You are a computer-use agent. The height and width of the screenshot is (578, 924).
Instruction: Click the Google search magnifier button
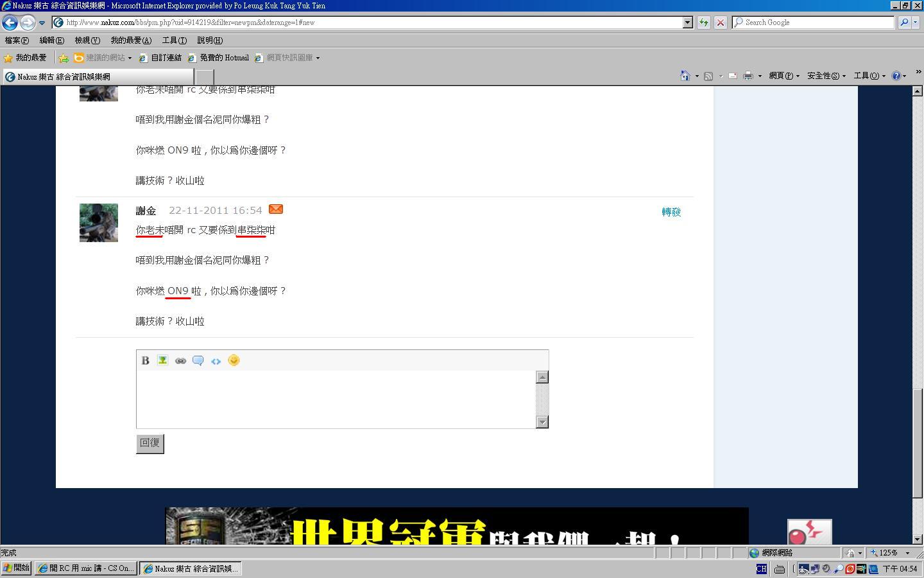tap(904, 22)
